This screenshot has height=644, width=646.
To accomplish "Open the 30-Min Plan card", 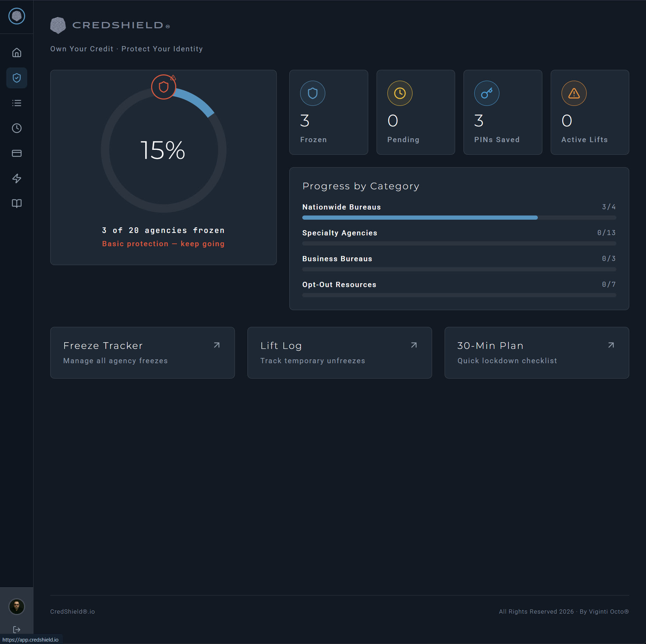I will point(537,353).
